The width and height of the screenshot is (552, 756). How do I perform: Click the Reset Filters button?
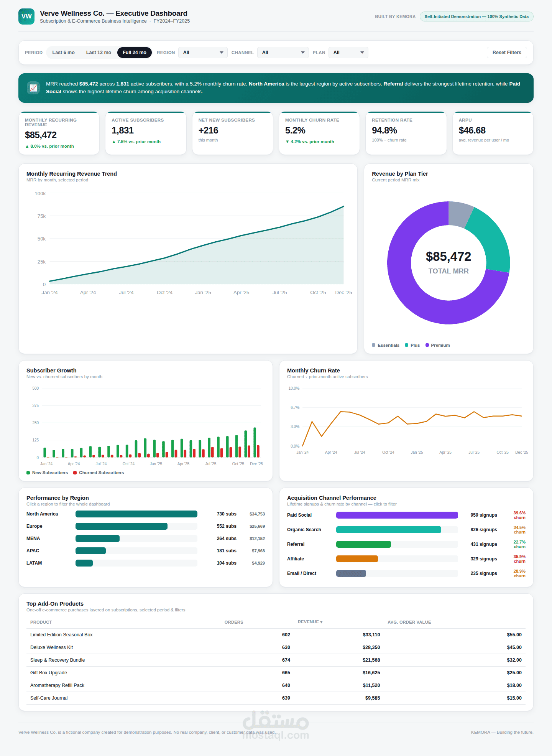[x=507, y=53]
